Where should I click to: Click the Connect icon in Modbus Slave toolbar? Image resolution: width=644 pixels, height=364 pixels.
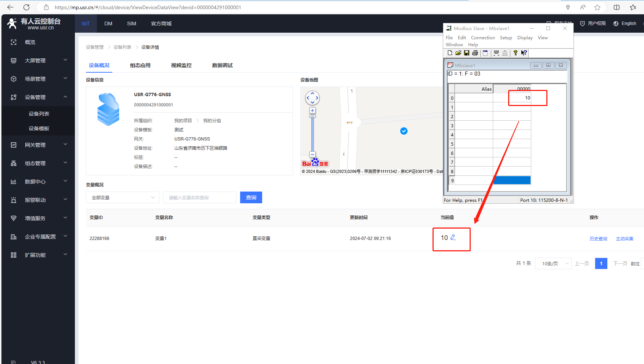point(496,53)
